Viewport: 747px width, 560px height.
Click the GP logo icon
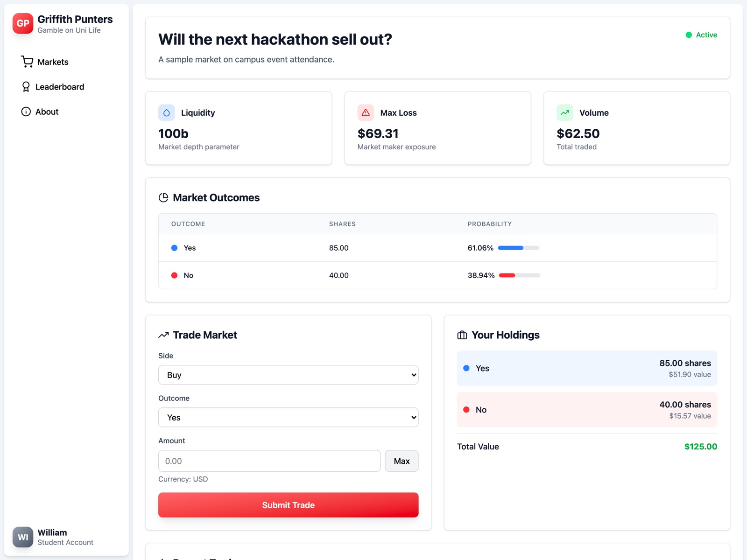coord(23,23)
